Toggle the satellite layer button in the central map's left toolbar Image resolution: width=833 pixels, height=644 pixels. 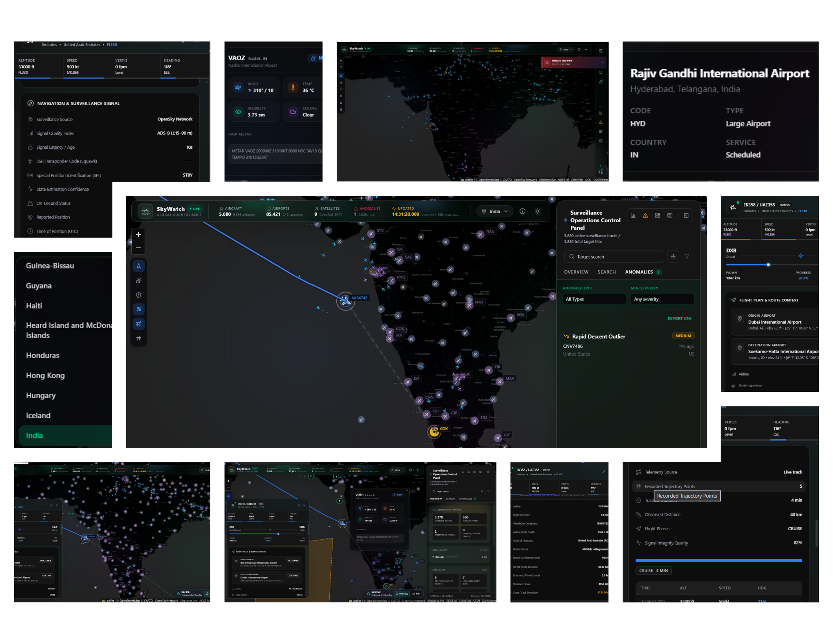click(139, 309)
